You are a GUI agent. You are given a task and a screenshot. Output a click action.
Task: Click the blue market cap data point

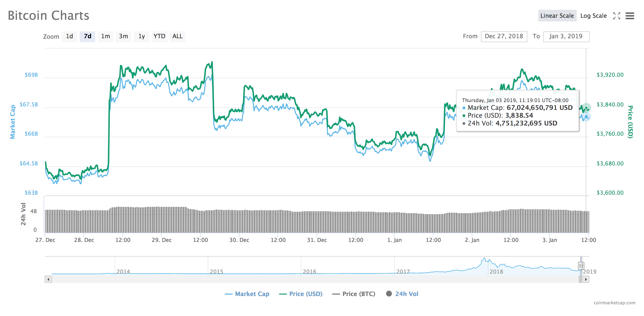[586, 117]
